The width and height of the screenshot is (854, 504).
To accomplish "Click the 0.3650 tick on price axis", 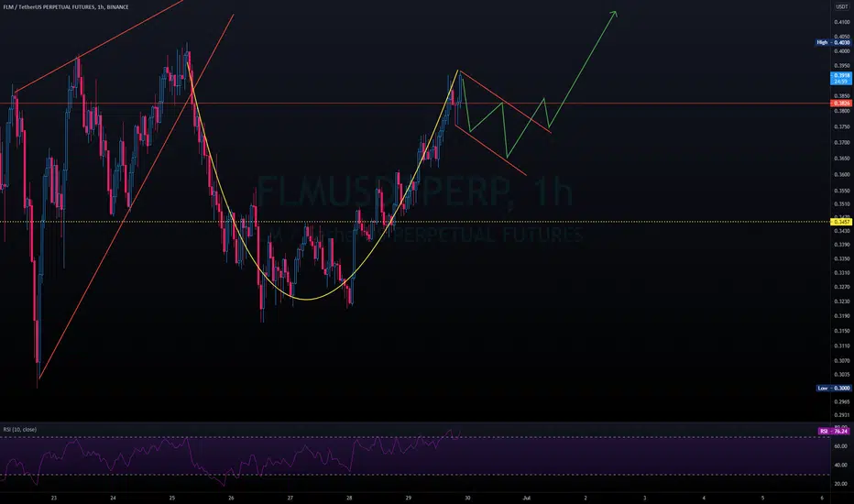I will pos(842,159).
